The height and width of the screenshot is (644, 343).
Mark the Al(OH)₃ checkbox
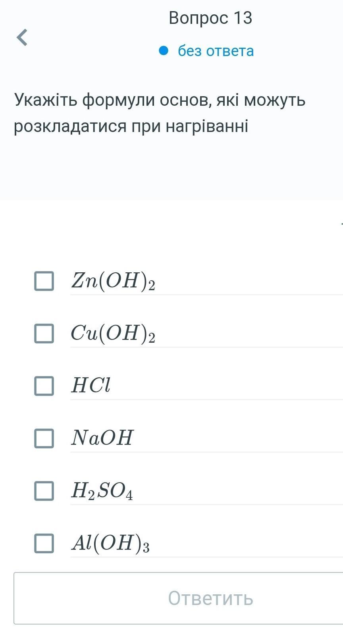point(44,543)
